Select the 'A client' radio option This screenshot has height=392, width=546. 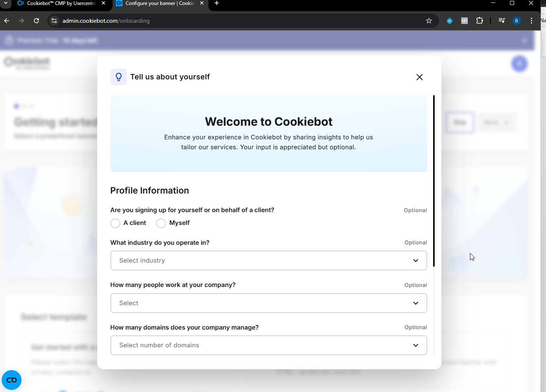pos(115,223)
